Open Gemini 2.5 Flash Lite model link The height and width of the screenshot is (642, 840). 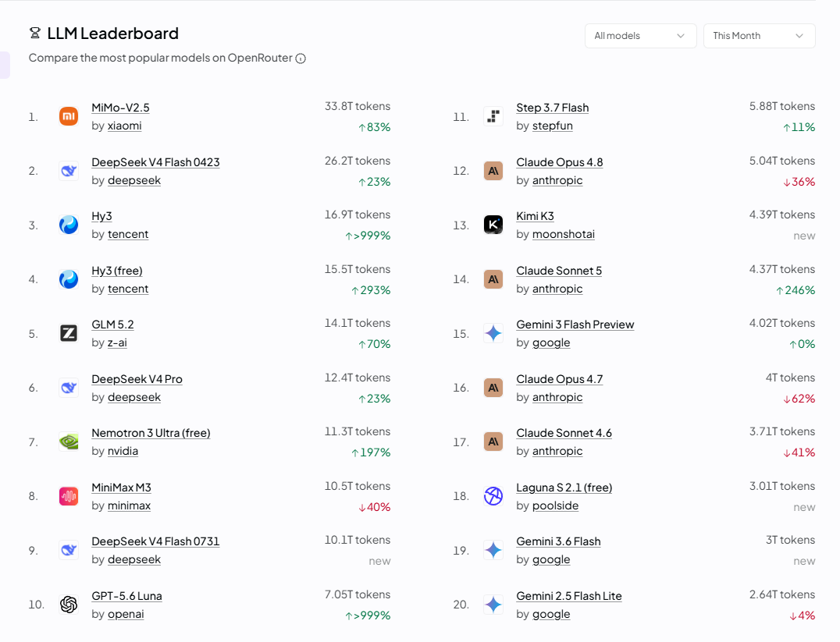[x=569, y=596]
